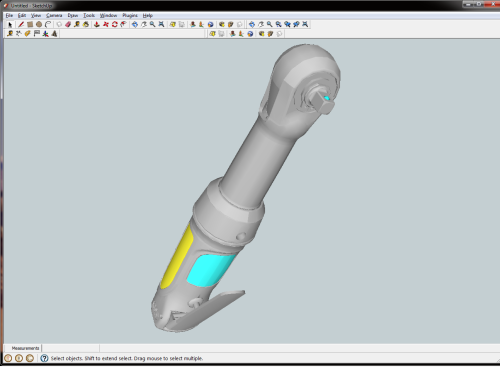Image resolution: width=500 pixels, height=367 pixels.
Task: Go to Previous view in camera toolbar
Action: 287,24
